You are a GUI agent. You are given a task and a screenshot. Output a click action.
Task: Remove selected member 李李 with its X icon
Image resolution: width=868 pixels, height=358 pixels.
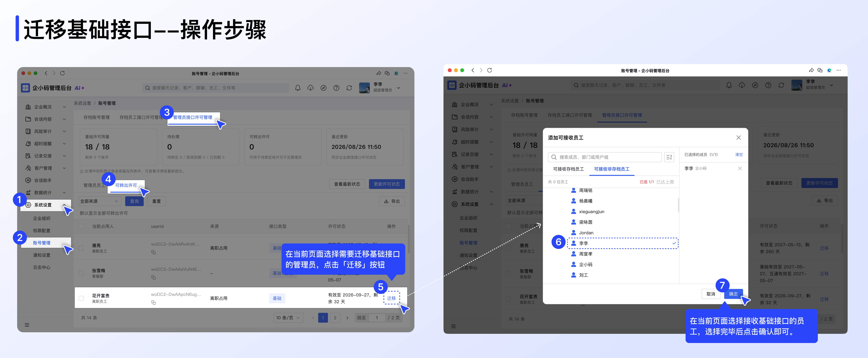click(x=740, y=168)
